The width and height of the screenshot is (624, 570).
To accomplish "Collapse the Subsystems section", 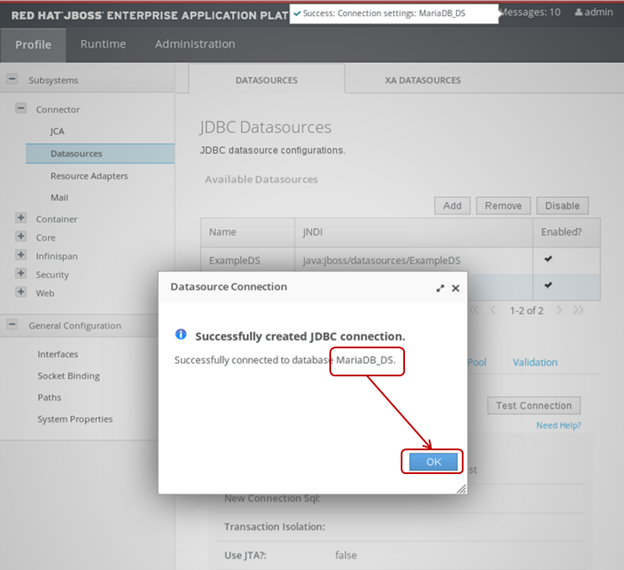I will [x=12, y=80].
